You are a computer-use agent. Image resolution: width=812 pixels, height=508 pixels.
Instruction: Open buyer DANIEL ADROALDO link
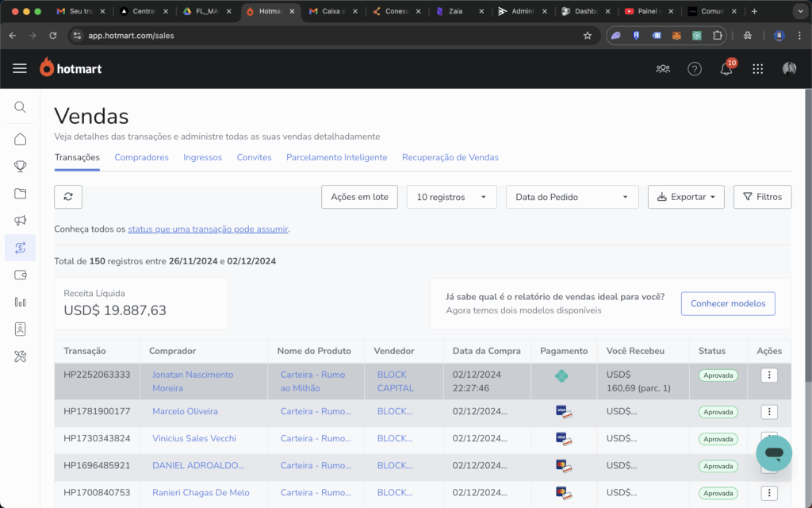[x=198, y=465]
